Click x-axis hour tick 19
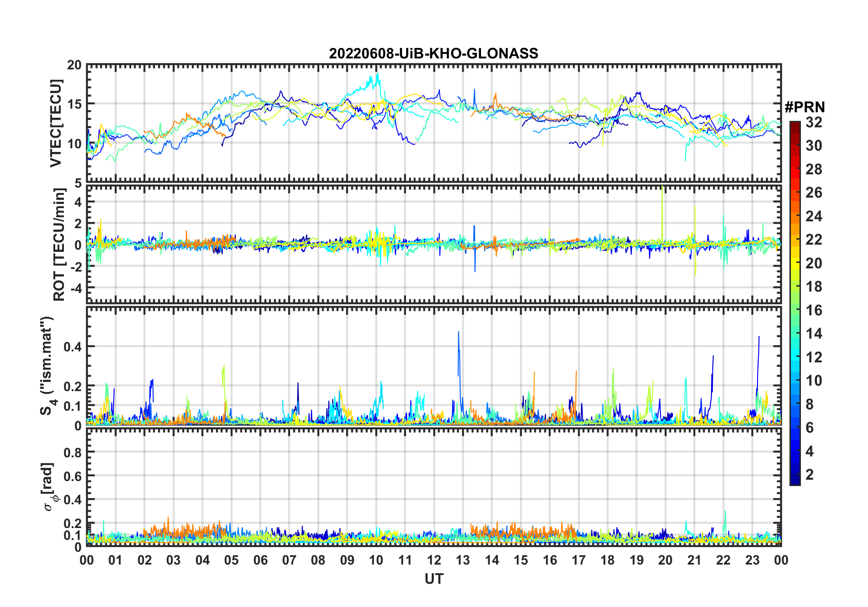The width and height of the screenshot is (868, 607). [x=637, y=560]
